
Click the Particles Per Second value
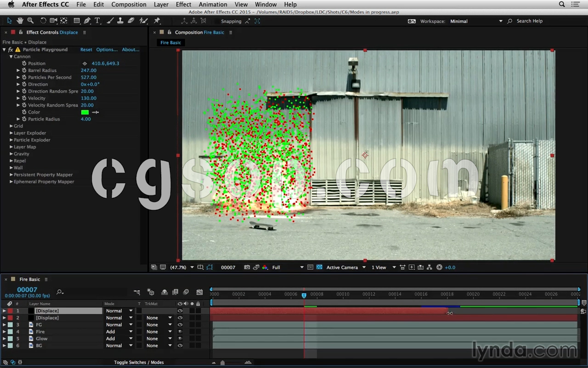[89, 77]
